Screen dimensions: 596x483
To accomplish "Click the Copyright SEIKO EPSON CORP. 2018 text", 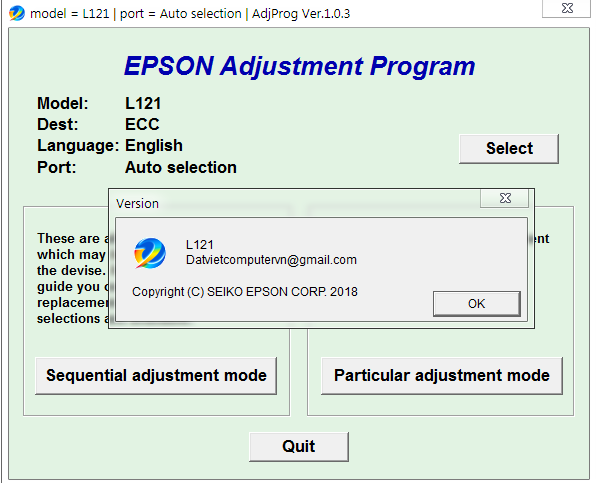I will tap(245, 292).
